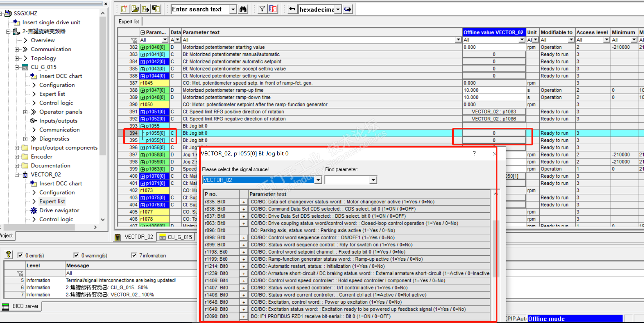Open the Offline value filter dropdown

tap(522, 40)
